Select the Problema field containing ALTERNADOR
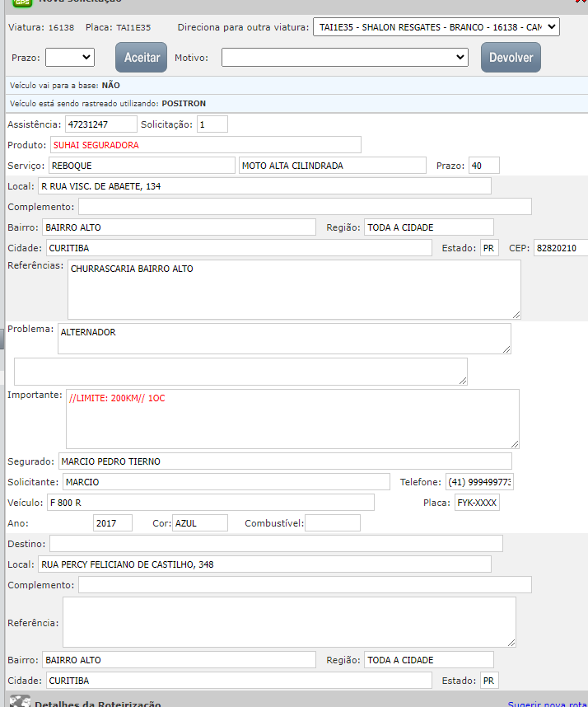The width and height of the screenshot is (588, 707). pyautogui.click(x=283, y=338)
